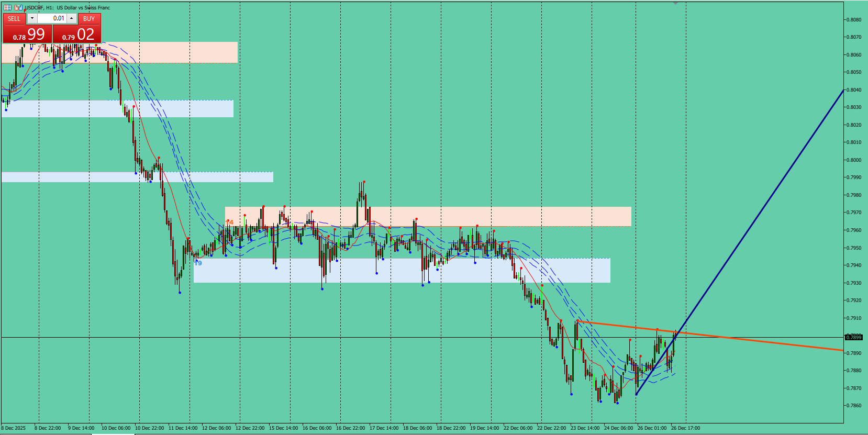The image size is (868, 435).
Task: Click the 0.7970 price scale label
Action: click(x=854, y=213)
